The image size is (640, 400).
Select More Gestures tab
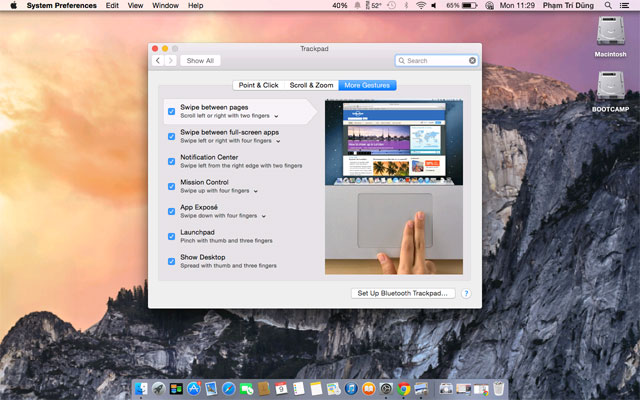point(367,85)
